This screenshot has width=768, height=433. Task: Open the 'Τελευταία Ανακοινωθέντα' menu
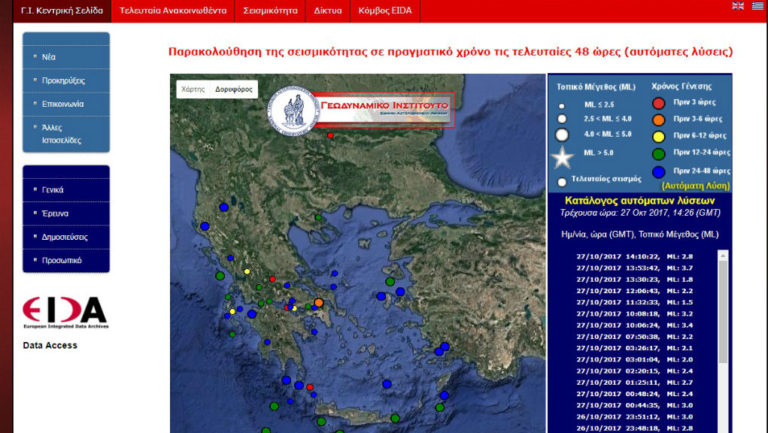click(173, 11)
